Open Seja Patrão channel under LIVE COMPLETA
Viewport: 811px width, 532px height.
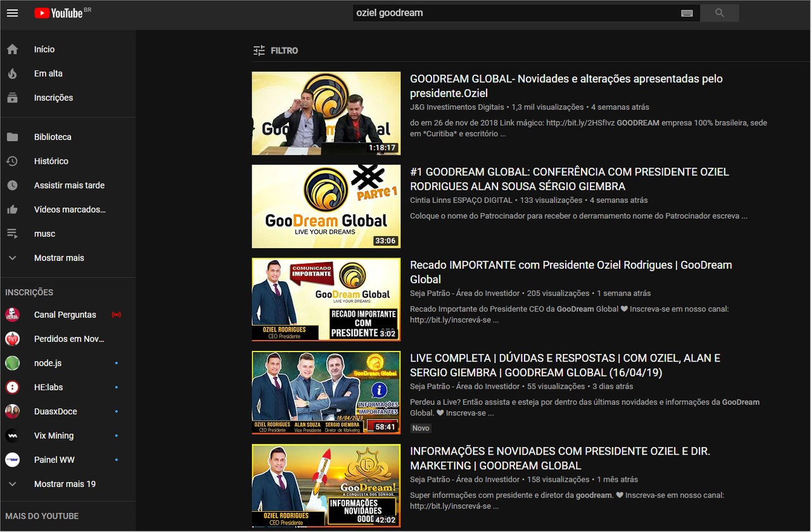[464, 386]
